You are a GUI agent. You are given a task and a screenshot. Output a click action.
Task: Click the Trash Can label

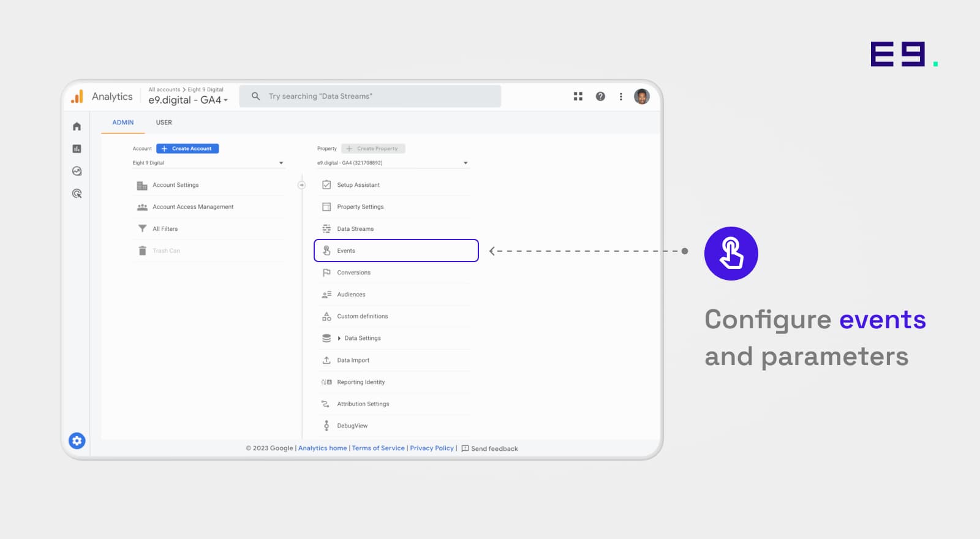click(166, 251)
